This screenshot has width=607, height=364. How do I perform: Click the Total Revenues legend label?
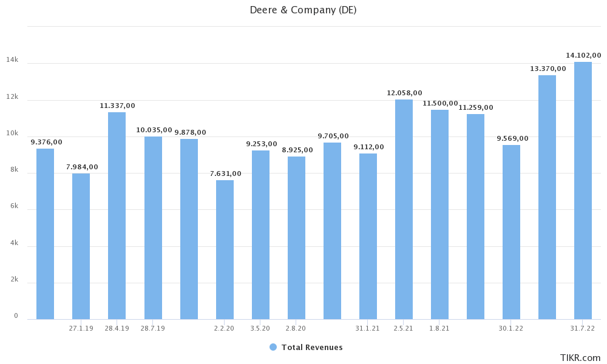(x=312, y=348)
